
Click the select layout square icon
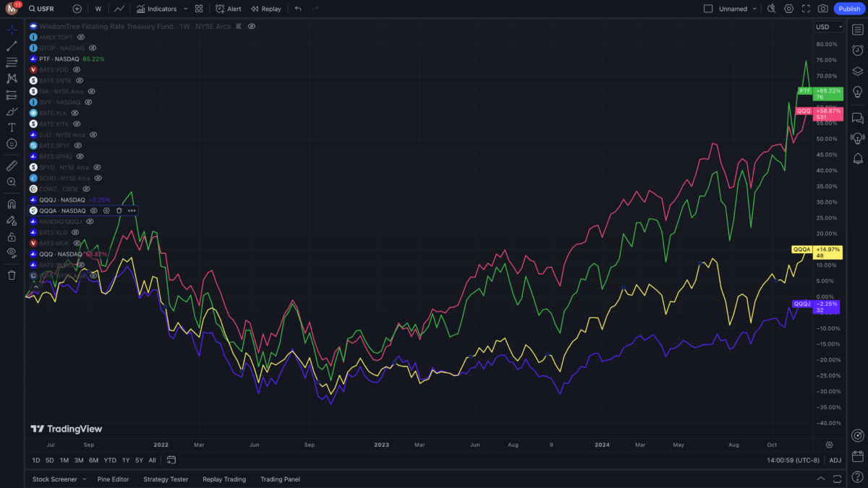point(708,9)
